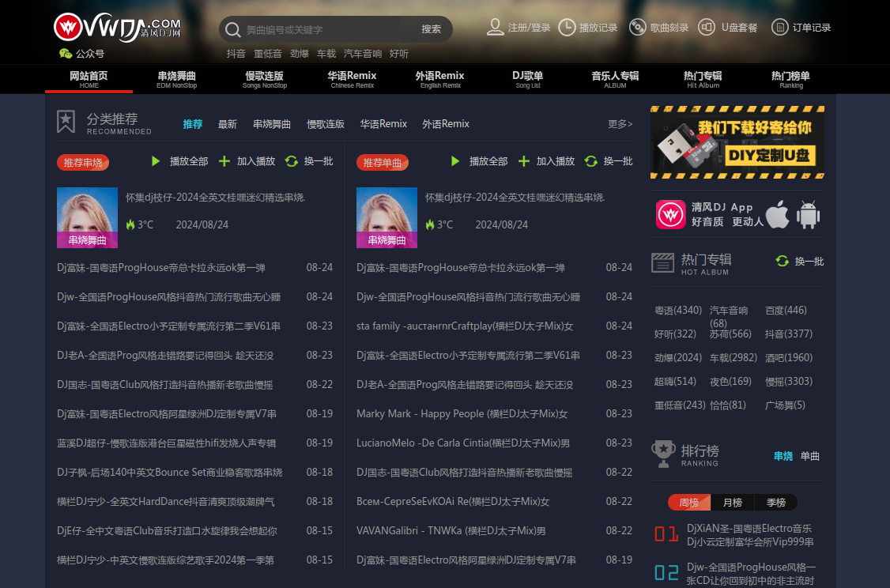
Task: Click the song burning disc icon
Action: point(637,27)
